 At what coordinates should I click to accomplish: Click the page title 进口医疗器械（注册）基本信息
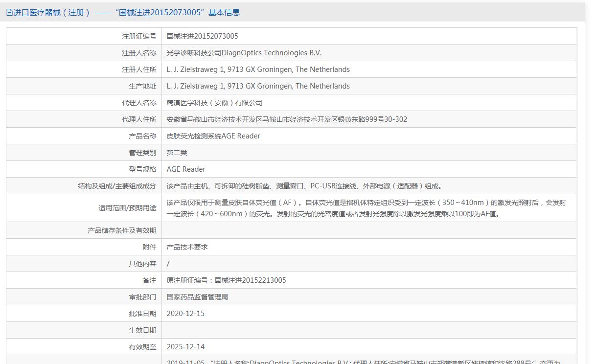(x=127, y=13)
